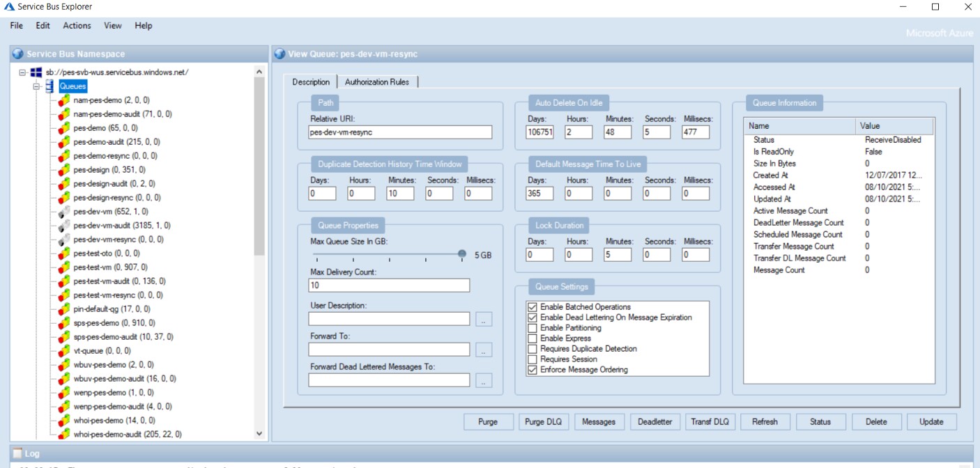Open the Help menu
This screenshot has width=980, height=468.
click(x=144, y=26)
